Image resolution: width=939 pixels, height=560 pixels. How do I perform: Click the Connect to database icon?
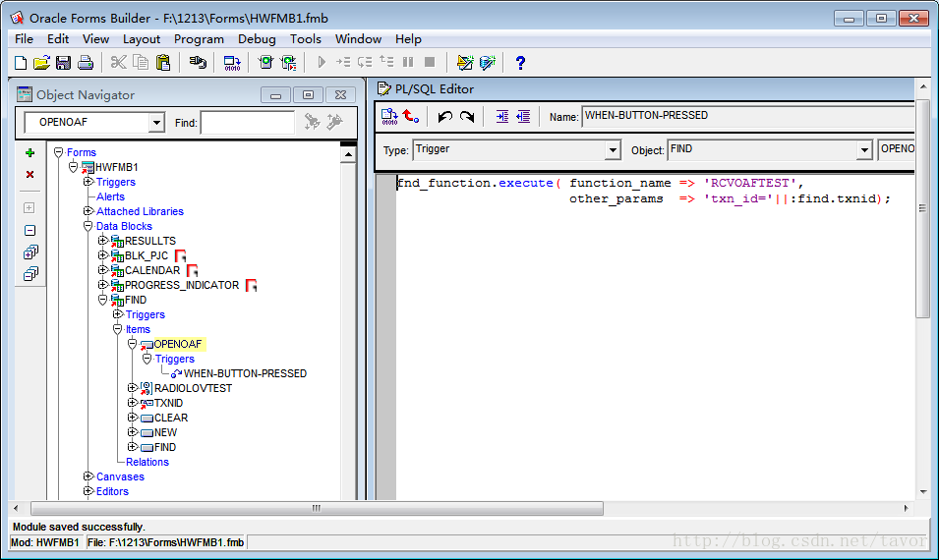tap(198, 62)
